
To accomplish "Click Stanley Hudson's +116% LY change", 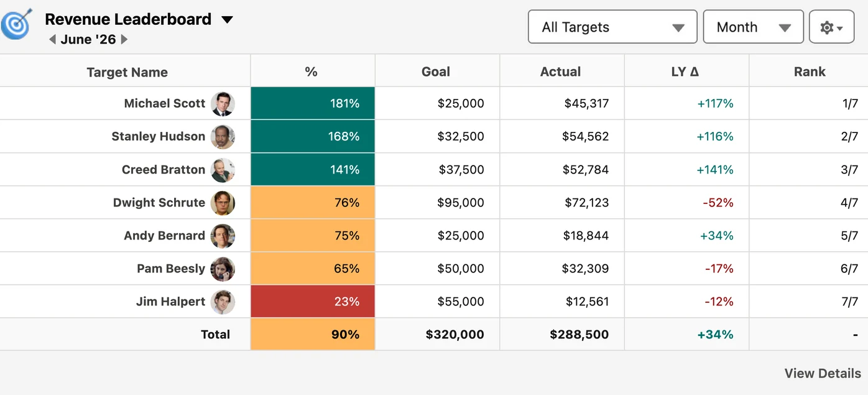I will tap(715, 136).
